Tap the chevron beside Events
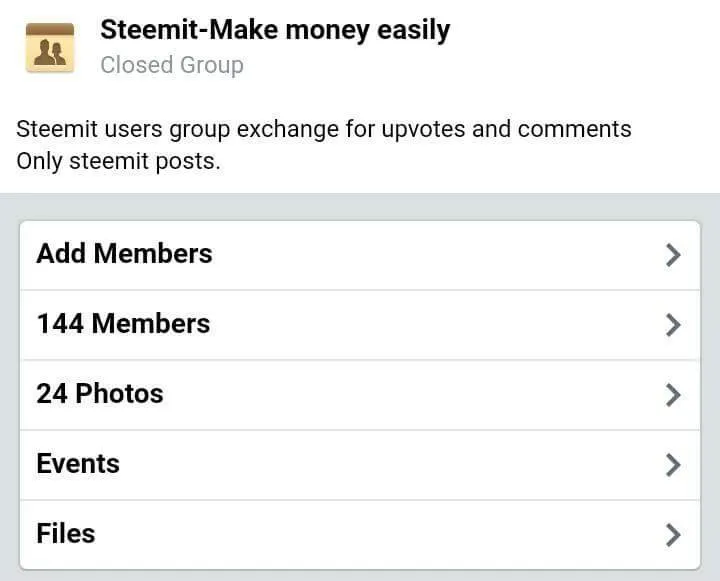The height and width of the screenshot is (581, 720). pos(673,465)
